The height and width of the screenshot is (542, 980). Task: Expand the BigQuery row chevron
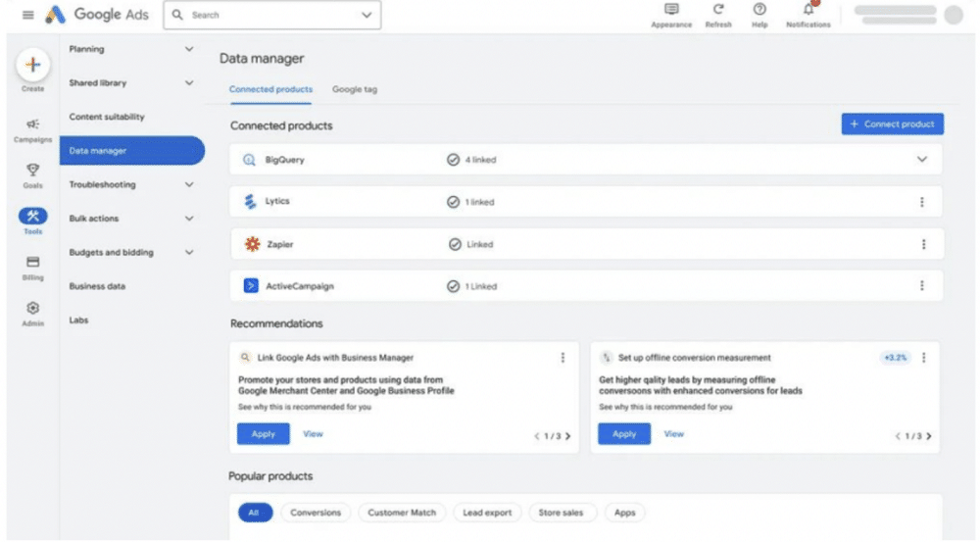(921, 160)
